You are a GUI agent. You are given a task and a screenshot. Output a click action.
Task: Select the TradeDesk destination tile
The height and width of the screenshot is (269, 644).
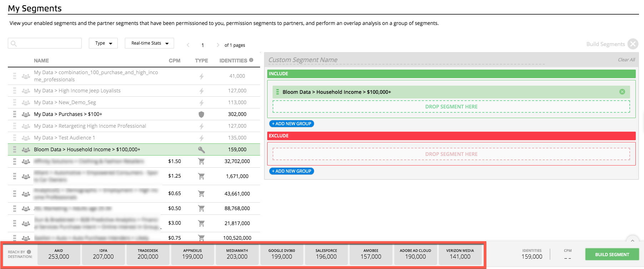(148, 254)
